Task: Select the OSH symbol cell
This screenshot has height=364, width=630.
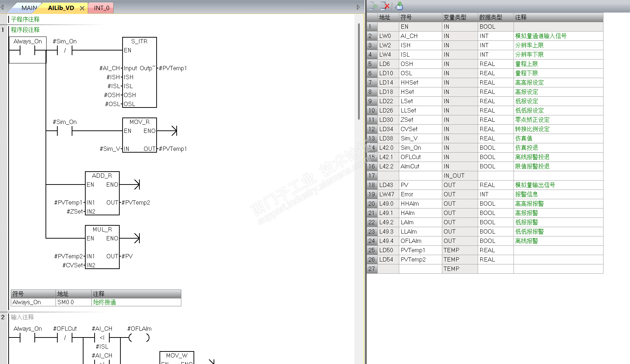Action: point(420,64)
